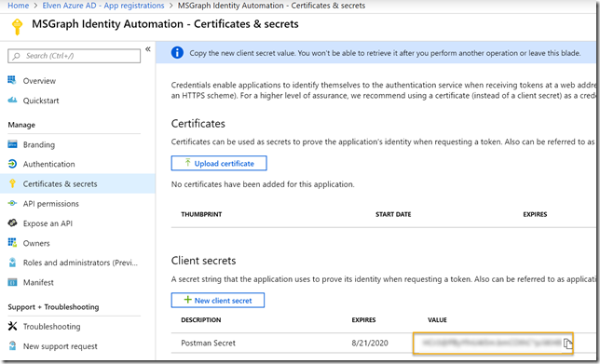The height and width of the screenshot is (364, 600).
Task: Click the Overview grid icon
Action: 12,80
